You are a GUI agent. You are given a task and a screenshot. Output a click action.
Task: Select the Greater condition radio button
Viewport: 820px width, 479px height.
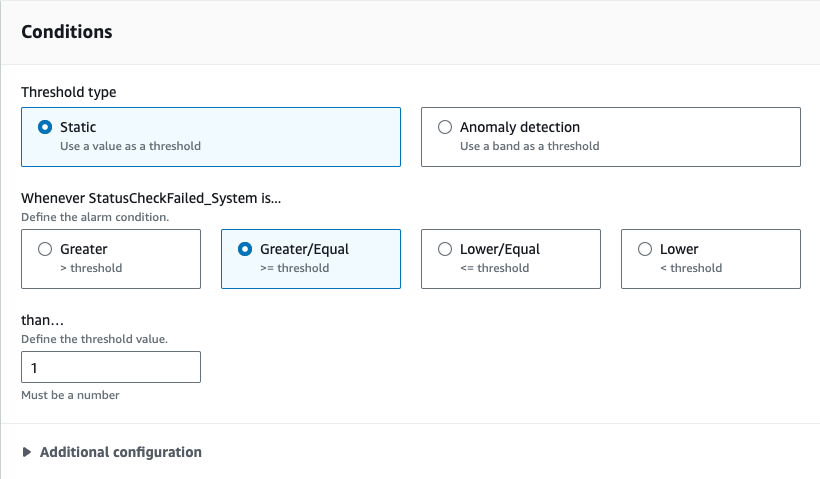[x=45, y=250]
